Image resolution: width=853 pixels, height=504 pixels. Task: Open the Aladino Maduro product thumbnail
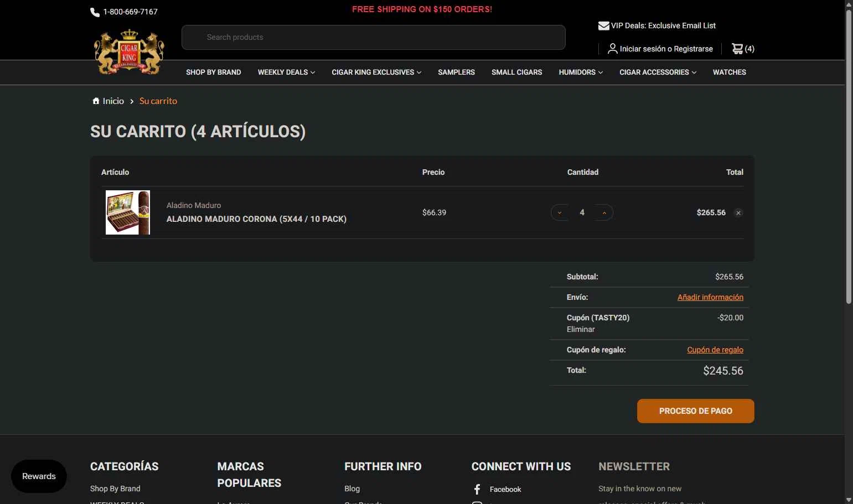(x=128, y=212)
